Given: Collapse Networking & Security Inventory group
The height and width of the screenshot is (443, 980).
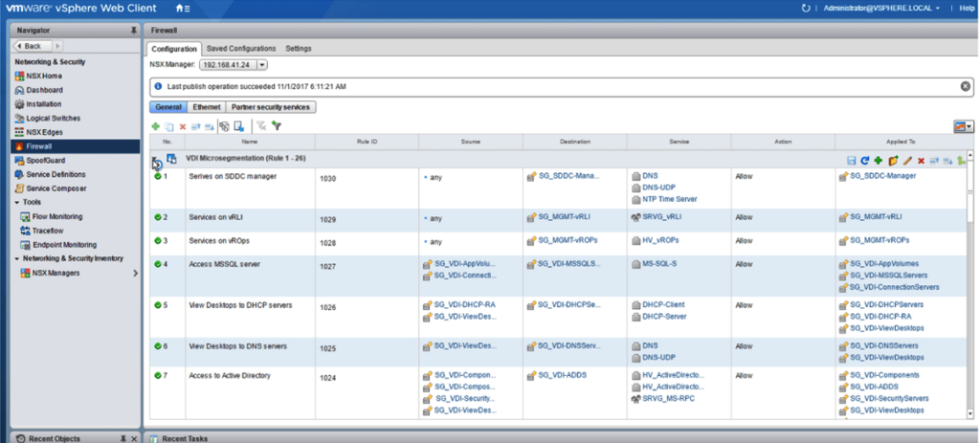Looking at the screenshot, I should 17,258.
